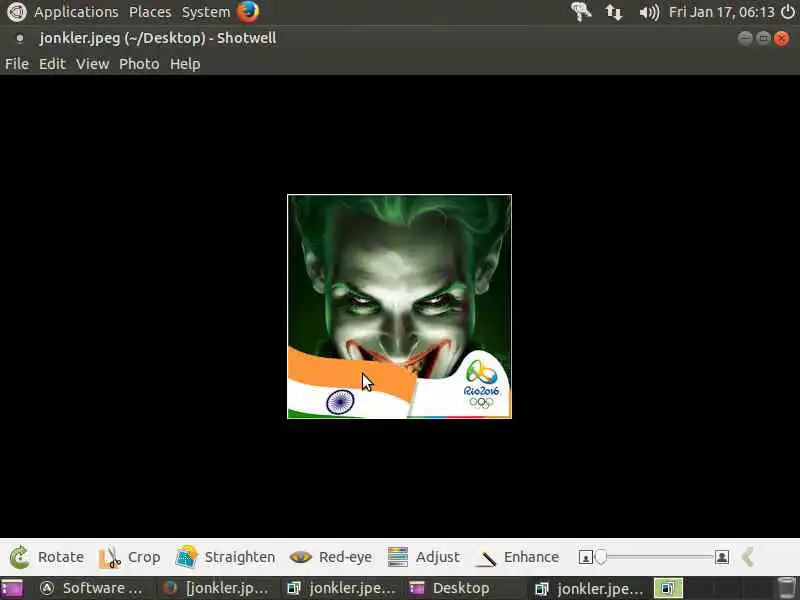Activate the Straighten tool

point(226,557)
